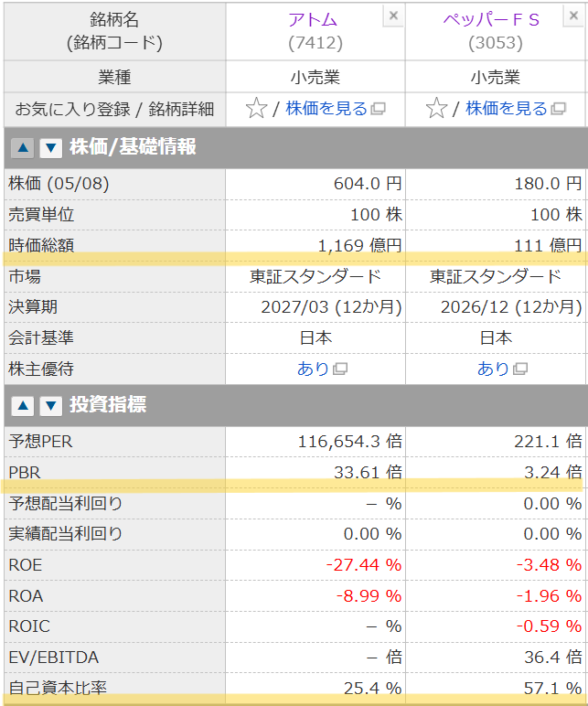Select ペッパーFS ROA value -1.96 %
This screenshot has width=588, height=706.
pyautogui.click(x=549, y=595)
